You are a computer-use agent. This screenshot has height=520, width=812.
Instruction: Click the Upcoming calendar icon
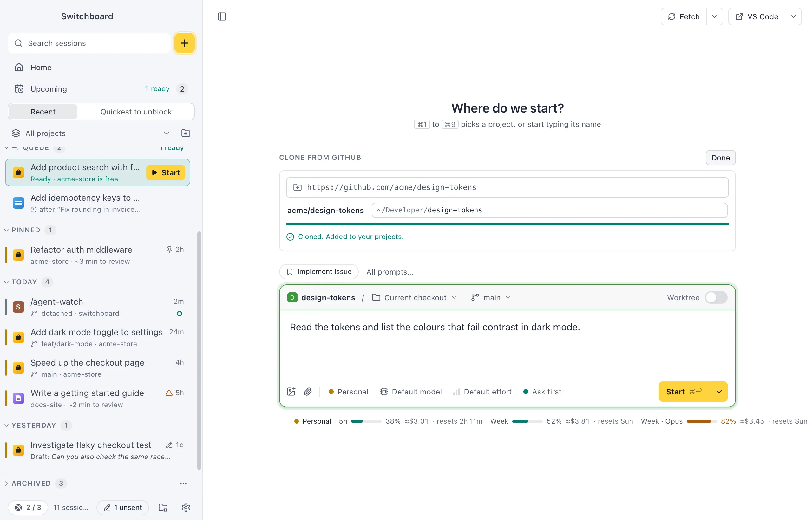point(19,89)
